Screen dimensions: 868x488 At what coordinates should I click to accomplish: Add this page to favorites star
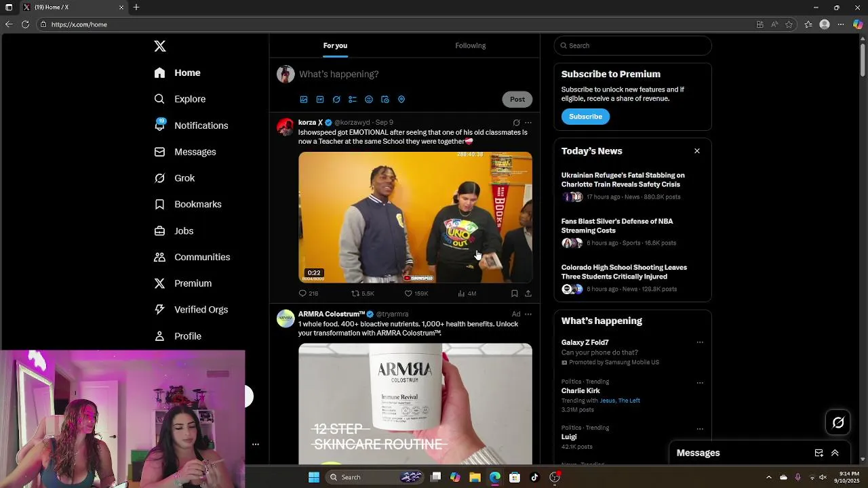tap(789, 24)
